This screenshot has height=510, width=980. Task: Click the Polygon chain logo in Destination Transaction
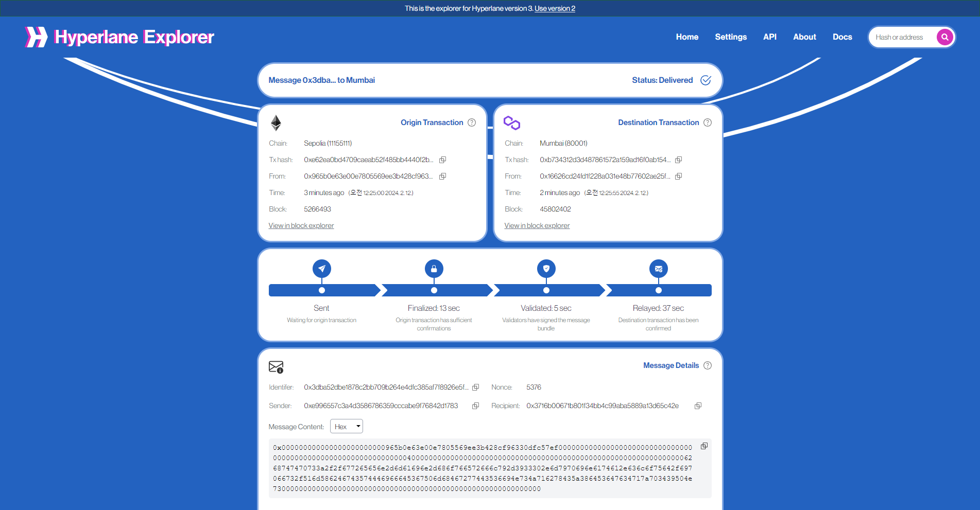(512, 122)
